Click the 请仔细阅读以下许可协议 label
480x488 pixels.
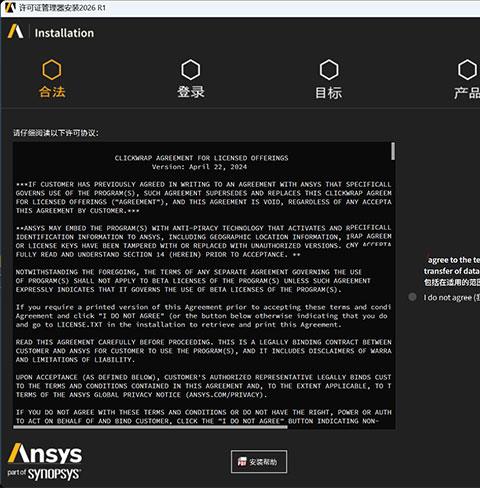56,133
